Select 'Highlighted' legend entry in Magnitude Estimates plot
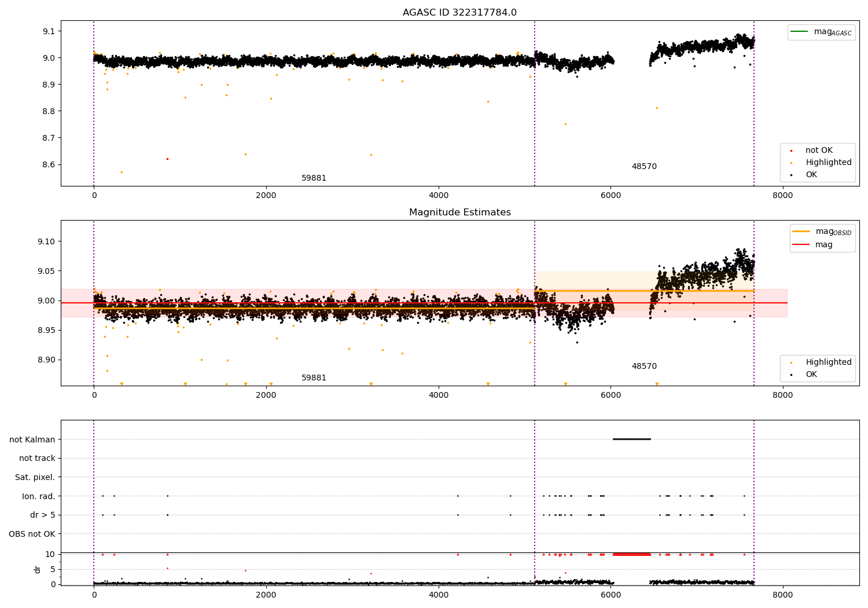Screen dimensions: 868x608 pos(829,362)
